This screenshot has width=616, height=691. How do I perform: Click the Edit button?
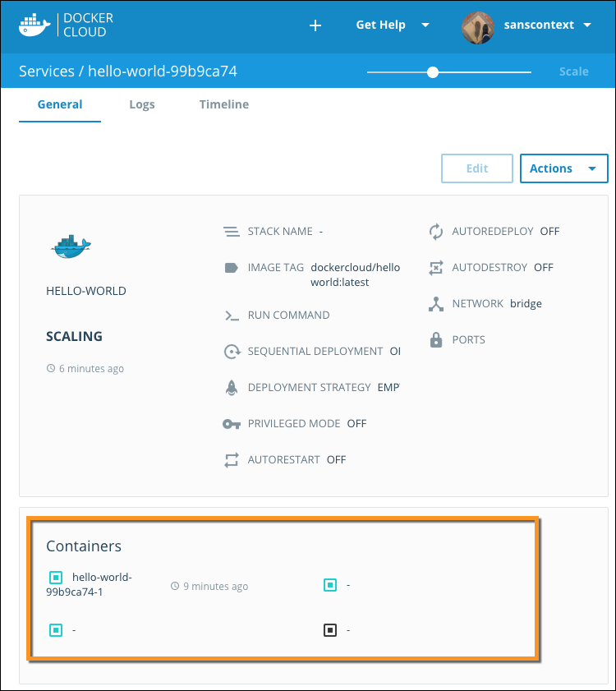pos(477,168)
